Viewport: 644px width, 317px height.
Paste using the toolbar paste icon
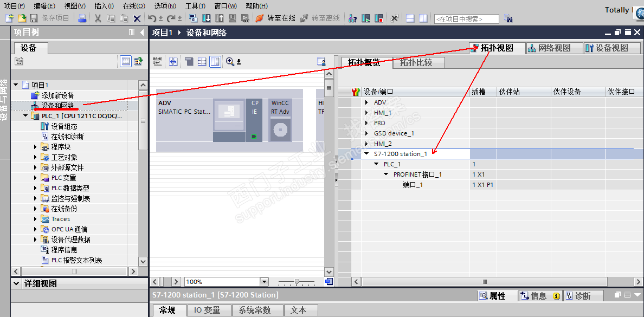[124, 18]
